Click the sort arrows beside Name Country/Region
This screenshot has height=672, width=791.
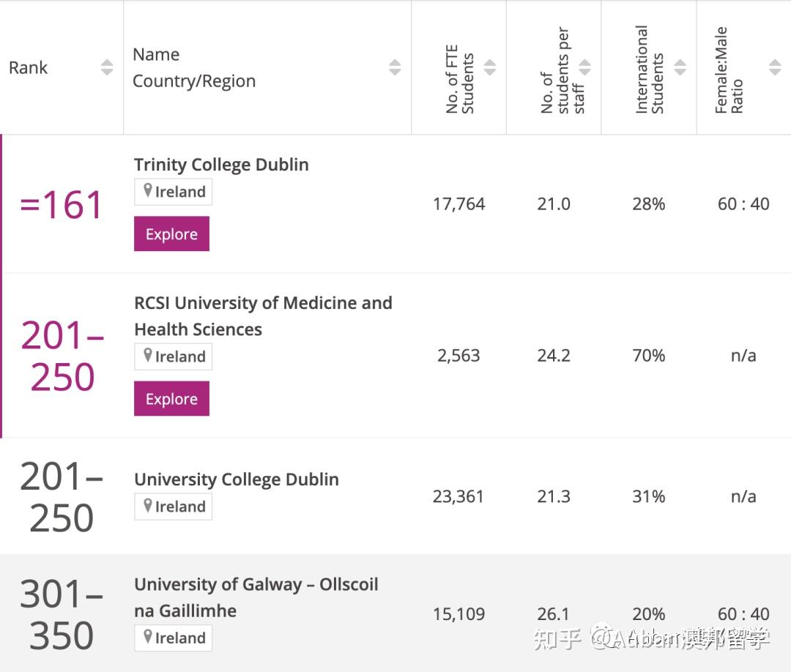395,67
